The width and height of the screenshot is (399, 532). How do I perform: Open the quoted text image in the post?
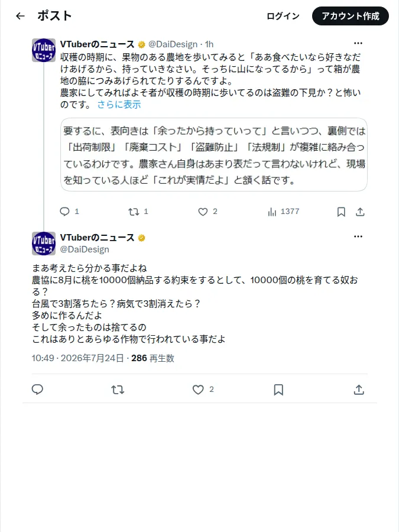coord(214,155)
